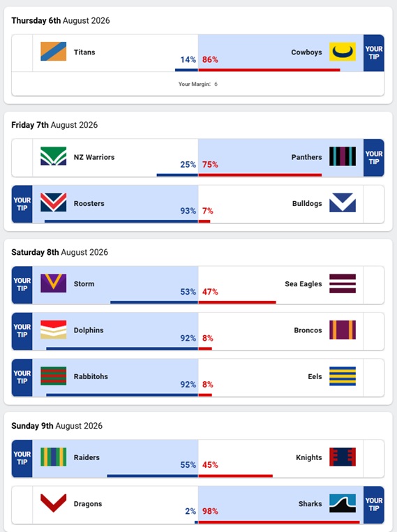Click the Your Margin value field
Image resolution: width=397 pixels, height=532 pixels.
[216, 84]
